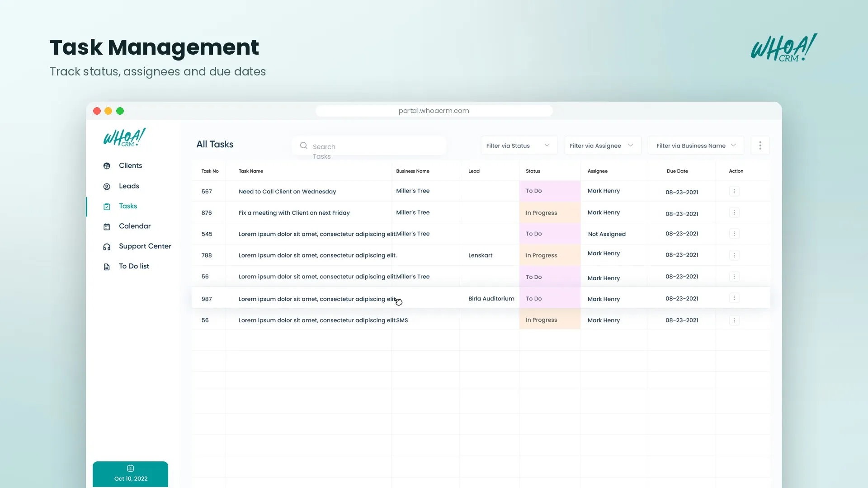Click Mark Henry assignee for task 567
This screenshot has width=868, height=488.
pos(604,191)
